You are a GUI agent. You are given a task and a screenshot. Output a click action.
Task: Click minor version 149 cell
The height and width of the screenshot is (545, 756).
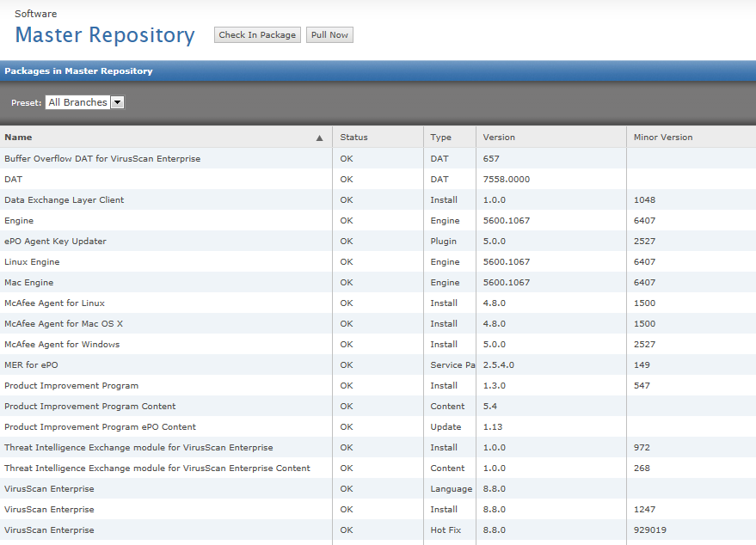[x=642, y=365]
